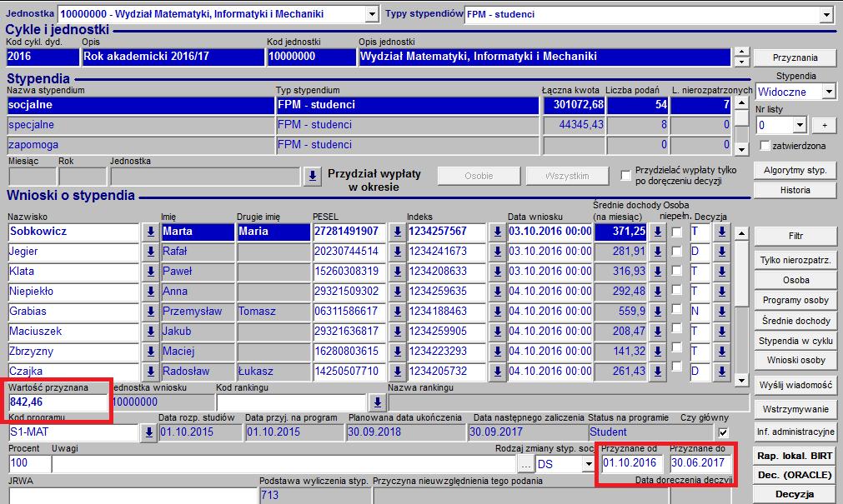Click arrow next to Indeks 1234188463
The width and height of the screenshot is (843, 504).
tap(497, 312)
